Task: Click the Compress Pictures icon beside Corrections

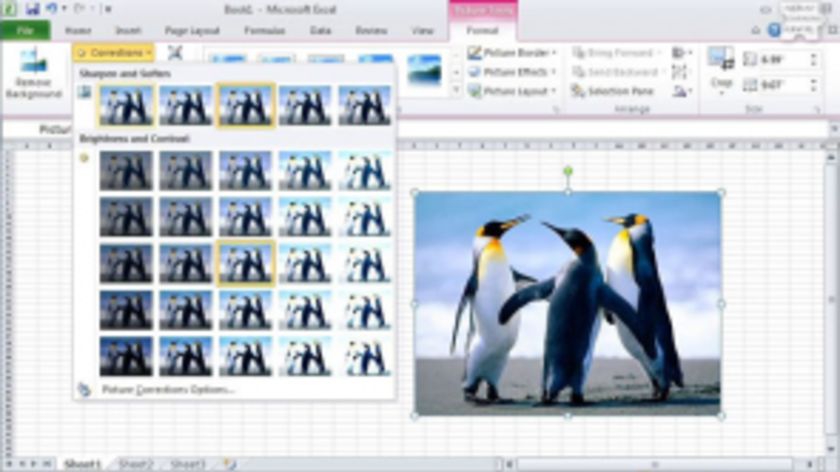Action: (175, 53)
